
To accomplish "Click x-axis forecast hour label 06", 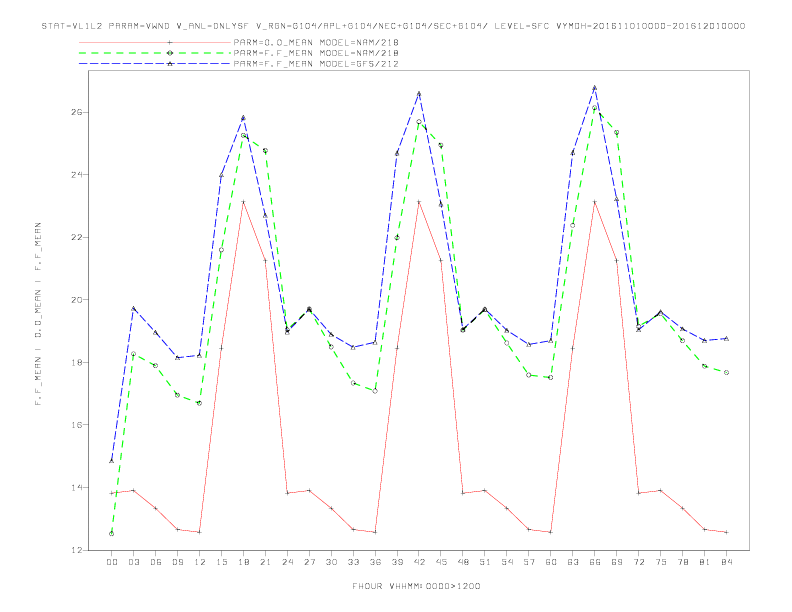I will [156, 562].
